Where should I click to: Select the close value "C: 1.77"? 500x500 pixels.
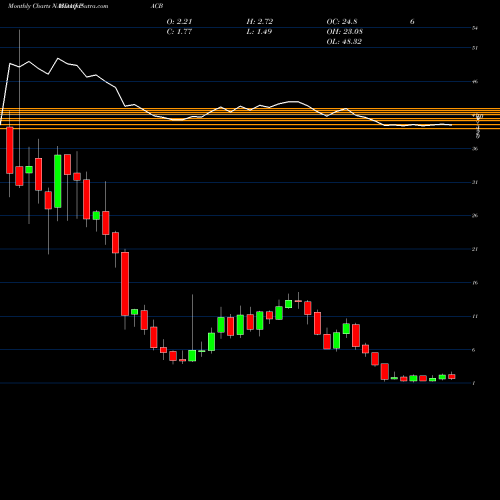pyautogui.click(x=179, y=32)
